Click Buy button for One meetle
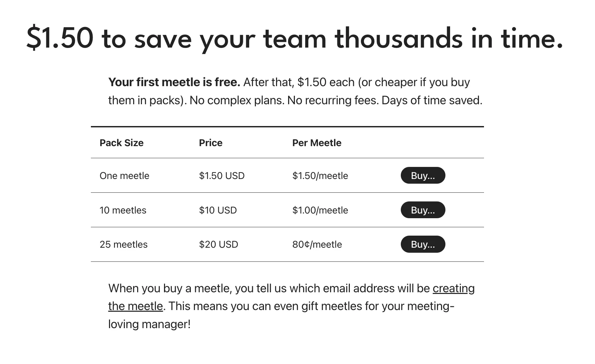 (x=423, y=175)
